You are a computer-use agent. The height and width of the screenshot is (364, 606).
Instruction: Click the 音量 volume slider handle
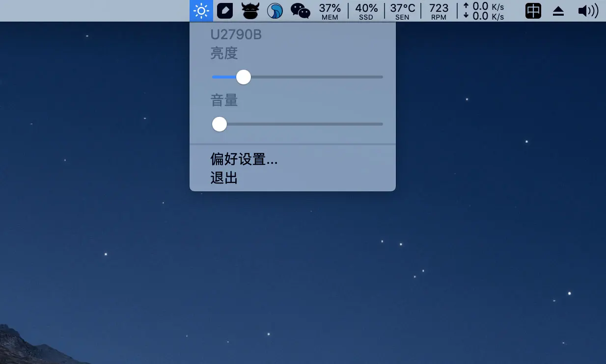(x=220, y=124)
